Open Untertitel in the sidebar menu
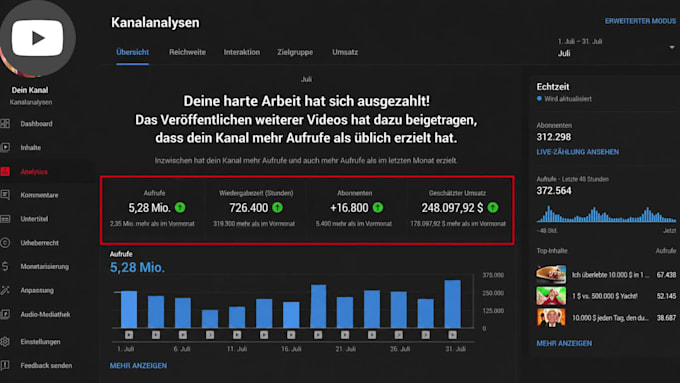The width and height of the screenshot is (680, 383). (34, 219)
